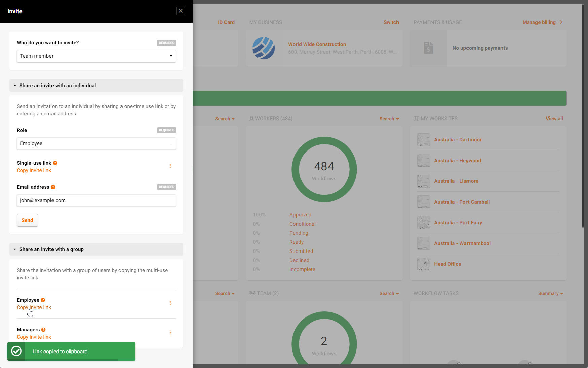Screen dimensions: 588x368
Task: Open Australia - Lismore worksite
Action: pyautogui.click(x=456, y=181)
